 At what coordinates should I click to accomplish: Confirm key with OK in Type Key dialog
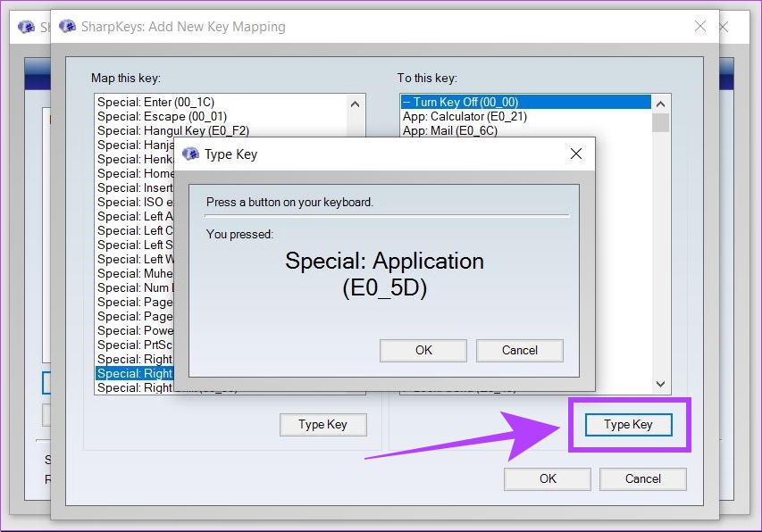point(423,351)
